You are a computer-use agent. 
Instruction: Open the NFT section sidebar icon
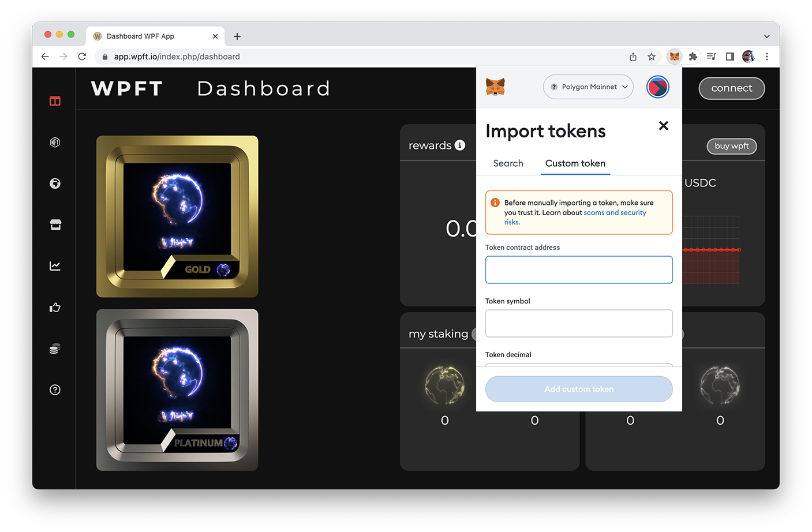click(55, 142)
